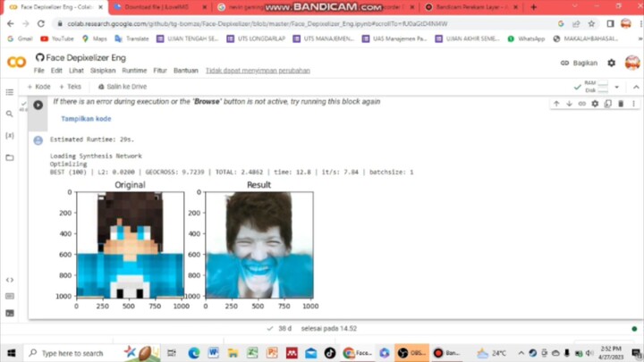
Task: Open the Windows Start menu
Action: (12, 353)
